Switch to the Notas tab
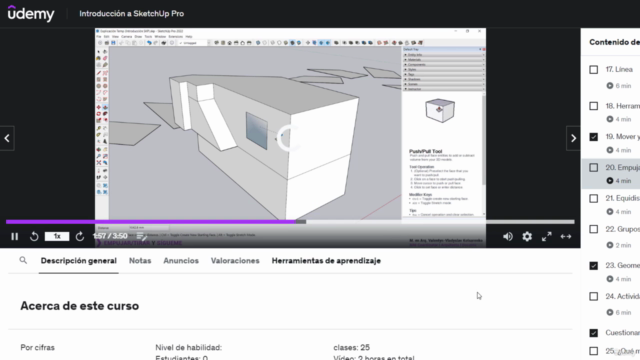Image resolution: width=640 pixels, height=360 pixels. 140,261
